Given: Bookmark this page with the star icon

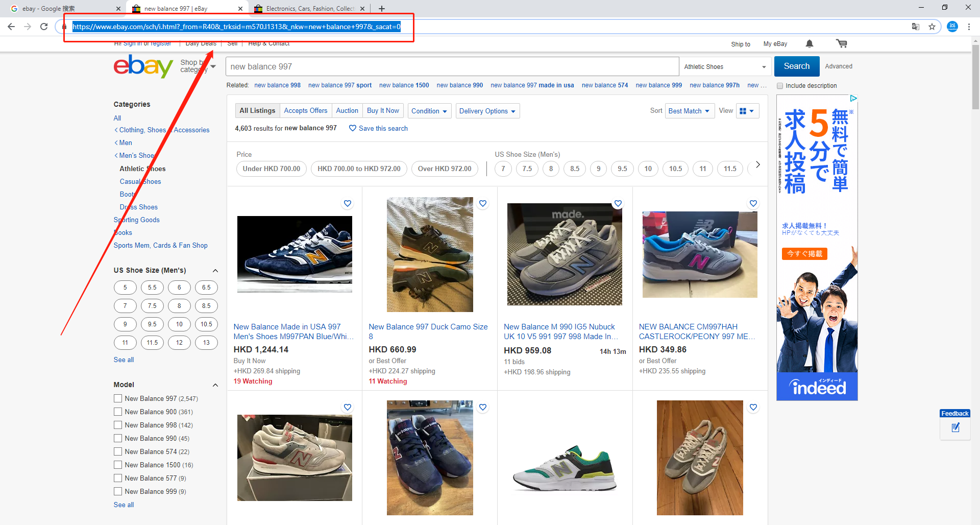Looking at the screenshot, I should [932, 27].
